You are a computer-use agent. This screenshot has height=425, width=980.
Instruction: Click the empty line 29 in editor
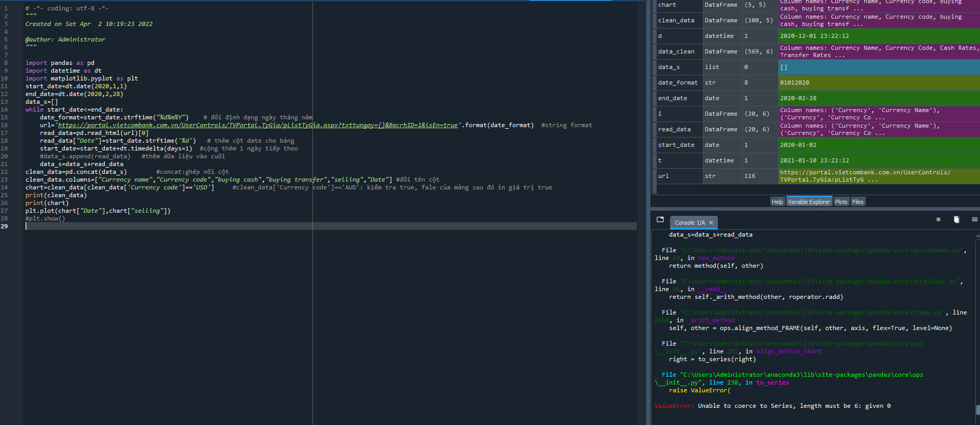point(331,226)
